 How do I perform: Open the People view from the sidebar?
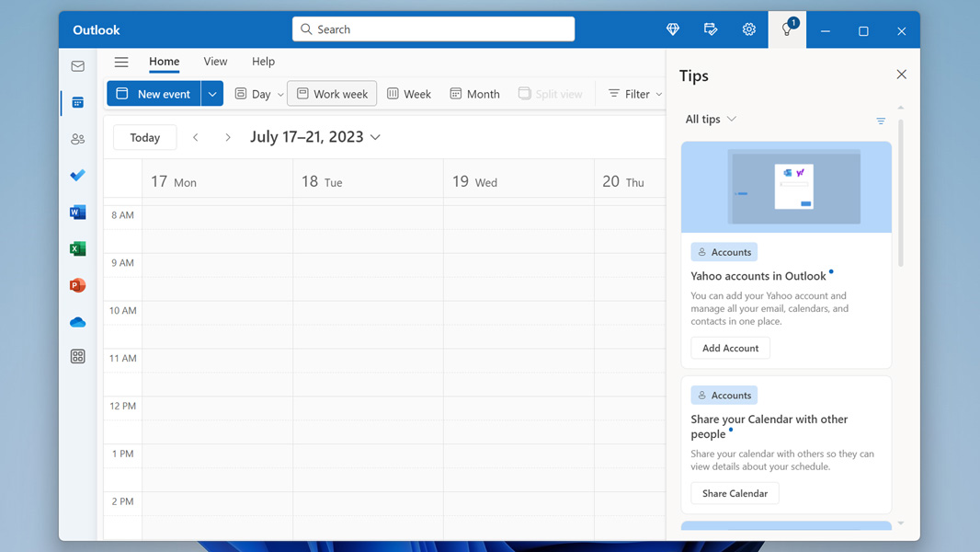[77, 138]
